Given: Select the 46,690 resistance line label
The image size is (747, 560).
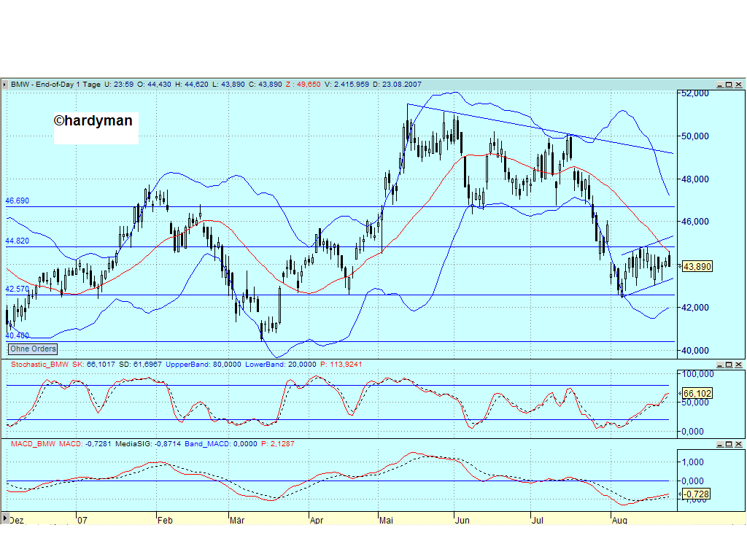Looking at the screenshot, I should (x=17, y=201).
